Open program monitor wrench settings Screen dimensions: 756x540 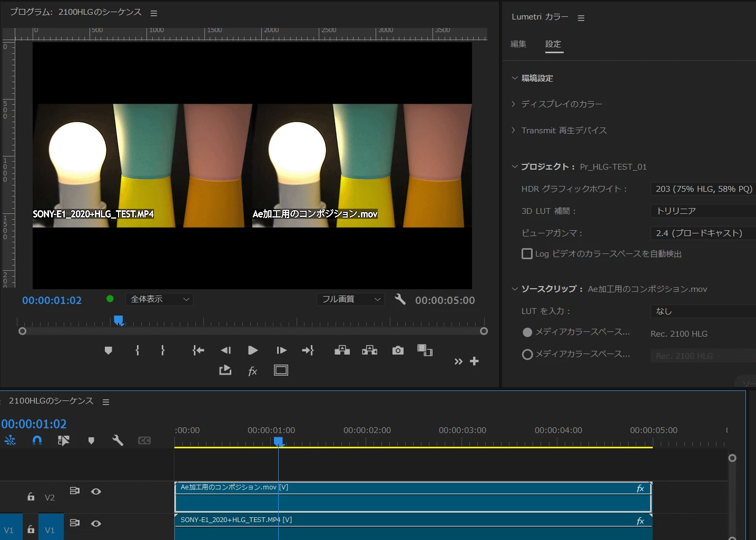coord(400,300)
